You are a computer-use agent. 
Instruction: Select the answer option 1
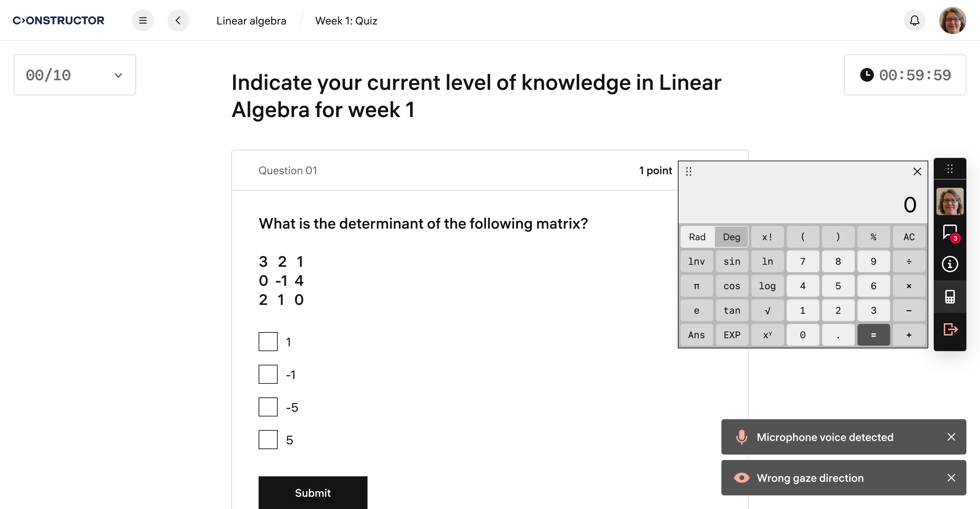[x=268, y=342]
